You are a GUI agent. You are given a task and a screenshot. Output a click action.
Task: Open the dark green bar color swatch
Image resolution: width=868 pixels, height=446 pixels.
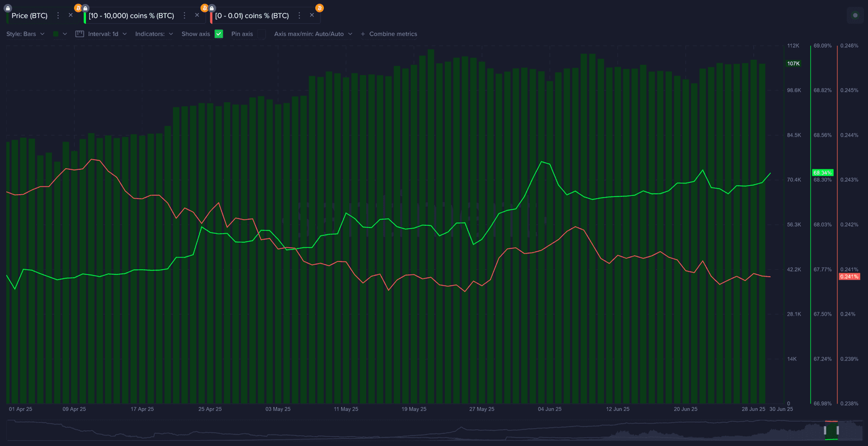(56, 34)
